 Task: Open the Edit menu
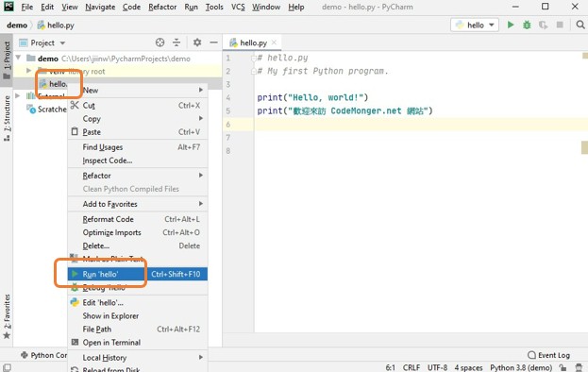click(47, 7)
